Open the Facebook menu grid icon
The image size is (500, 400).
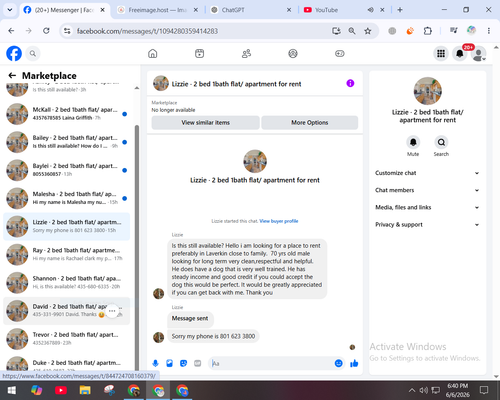pos(441,54)
